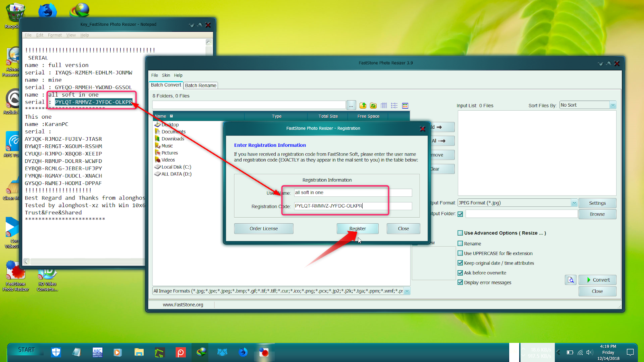
Task: Click www.FastStone.org in status bar
Action: coord(183,305)
